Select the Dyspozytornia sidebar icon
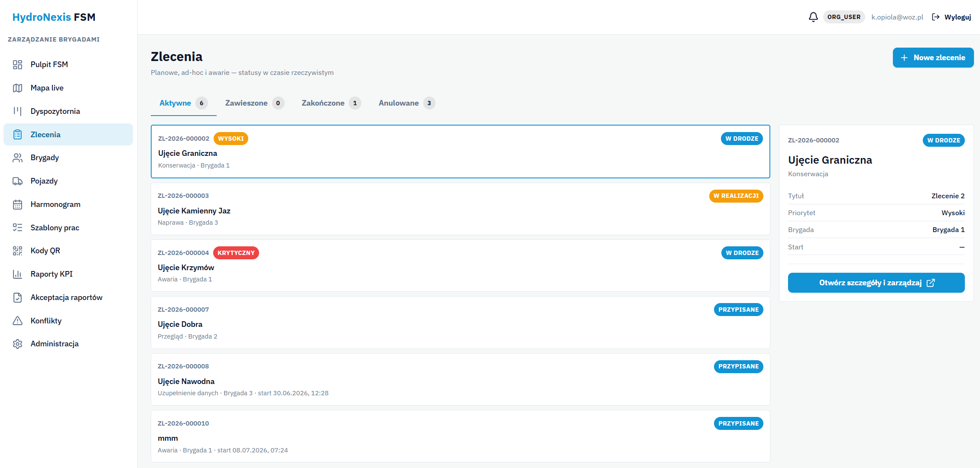Image resolution: width=980 pixels, height=468 pixels. (17, 111)
